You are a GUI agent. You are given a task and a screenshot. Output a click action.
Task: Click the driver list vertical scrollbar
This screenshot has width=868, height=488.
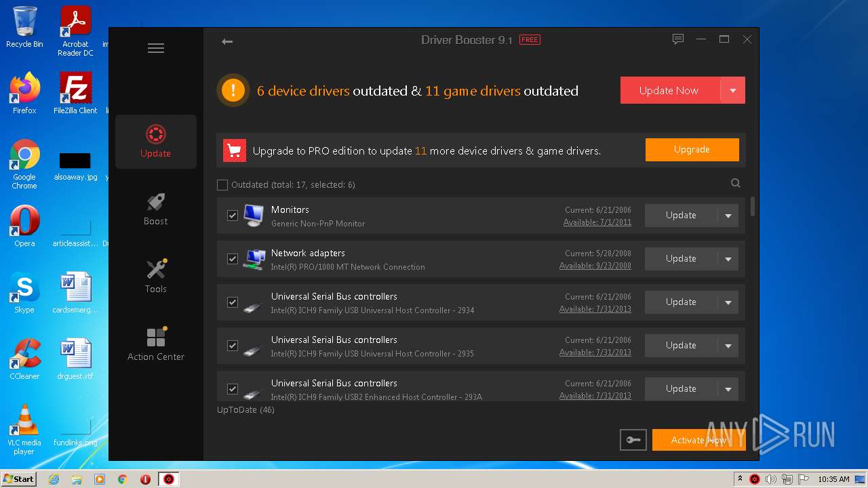point(753,207)
